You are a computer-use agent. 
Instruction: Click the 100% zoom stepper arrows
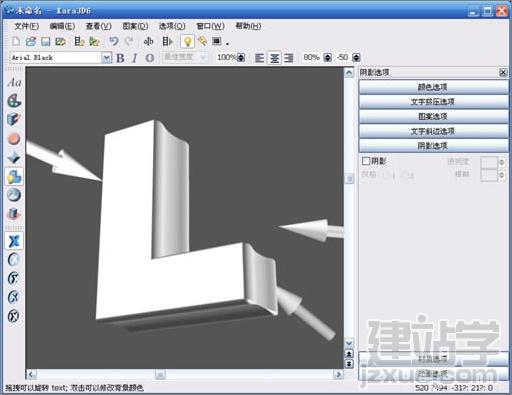[x=241, y=58]
